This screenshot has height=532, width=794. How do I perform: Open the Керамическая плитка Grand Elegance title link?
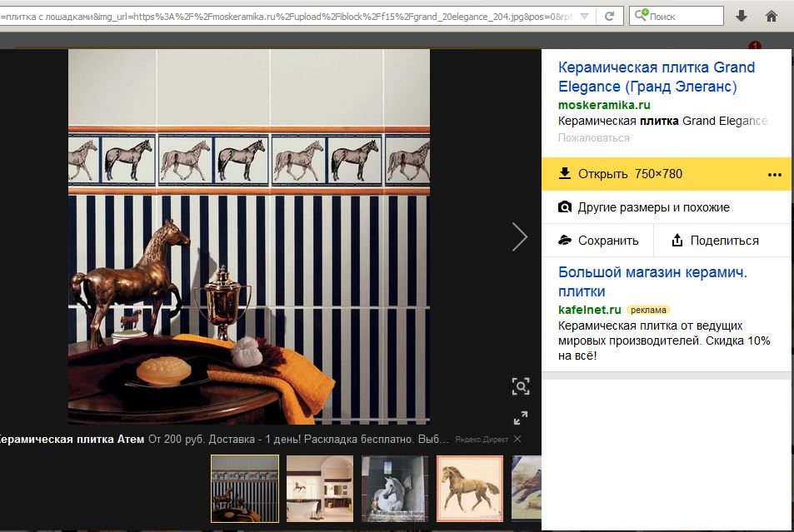pyautogui.click(x=657, y=77)
